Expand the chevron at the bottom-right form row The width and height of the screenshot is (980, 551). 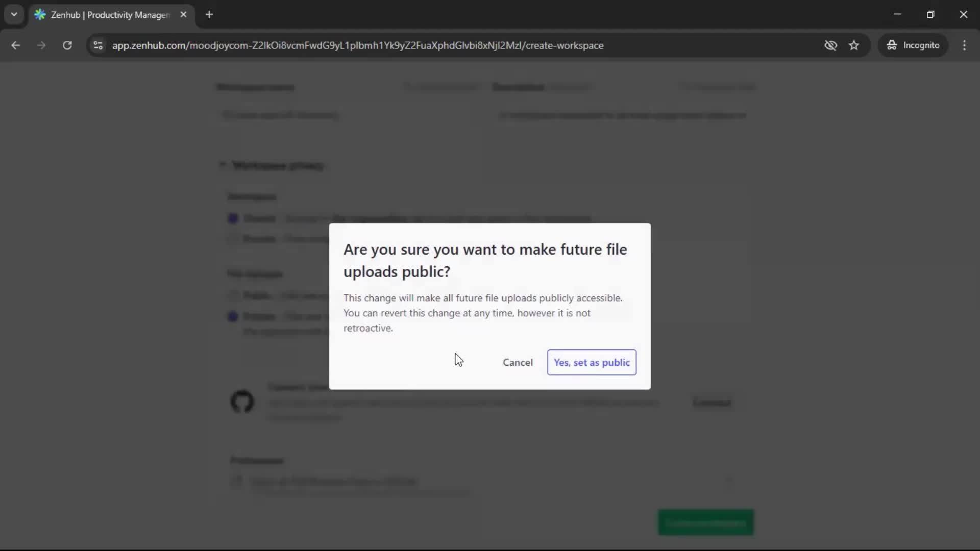tap(729, 480)
